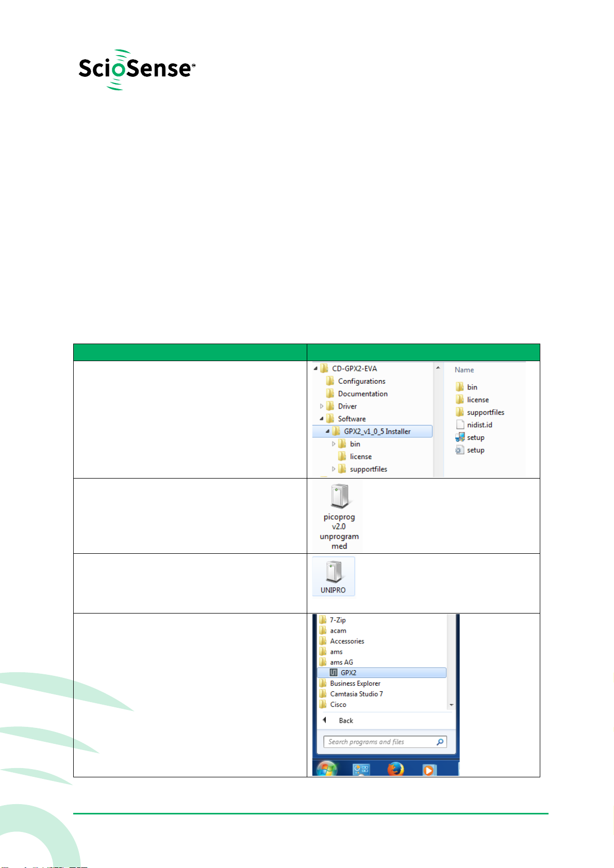Expand the bin folder arrow in the tree
This screenshot has height=868, width=614.
coord(334,444)
